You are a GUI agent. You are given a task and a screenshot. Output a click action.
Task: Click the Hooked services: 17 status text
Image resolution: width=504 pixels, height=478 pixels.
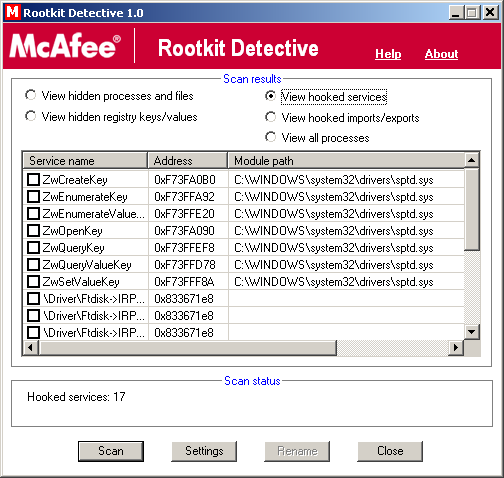click(x=76, y=397)
